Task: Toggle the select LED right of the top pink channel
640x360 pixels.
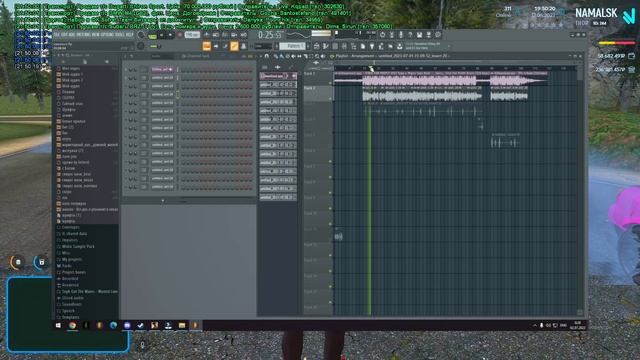Action: tap(178, 69)
